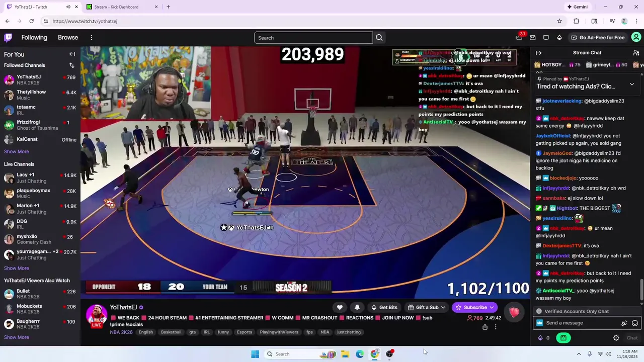Open Mobuckets recommended channel
Image resolution: width=644 pixels, height=362 pixels.
40,309
